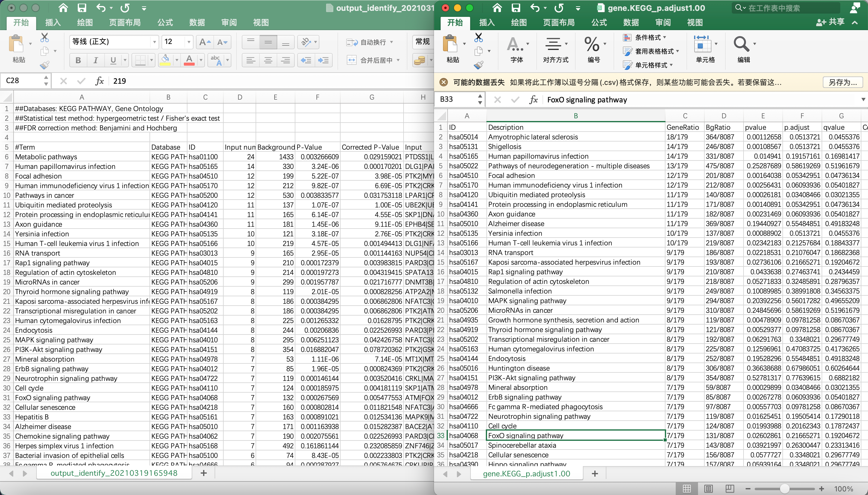Click the Share (共享) button

click(x=831, y=22)
